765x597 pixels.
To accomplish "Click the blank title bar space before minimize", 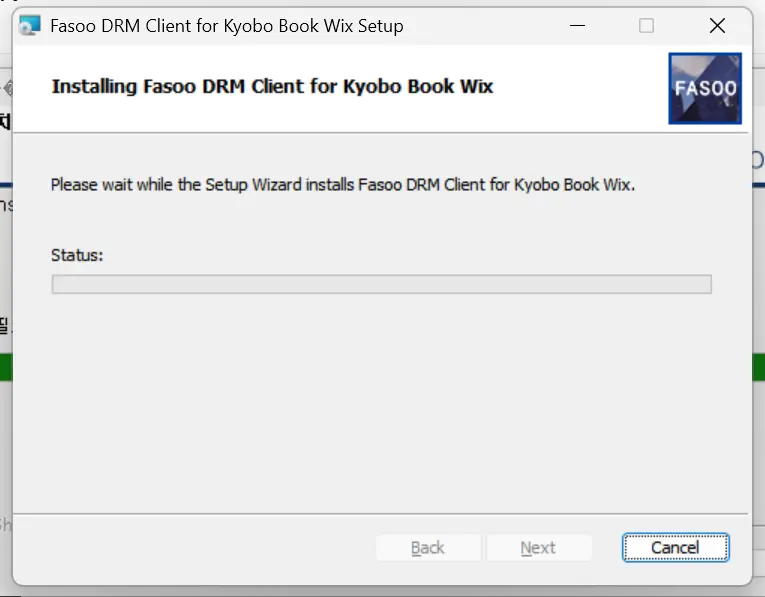I will [480, 26].
